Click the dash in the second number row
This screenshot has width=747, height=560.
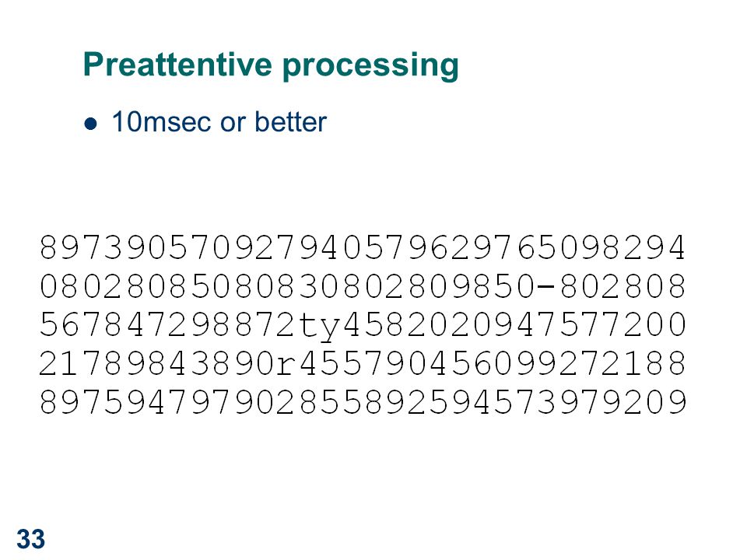click(x=546, y=287)
